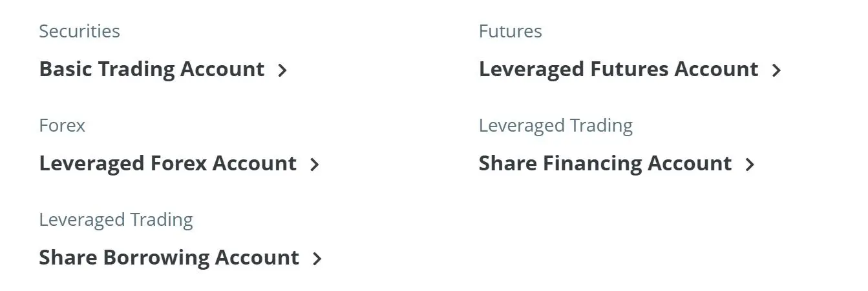Click the Forex category label
The image size is (868, 291).
pos(62,125)
